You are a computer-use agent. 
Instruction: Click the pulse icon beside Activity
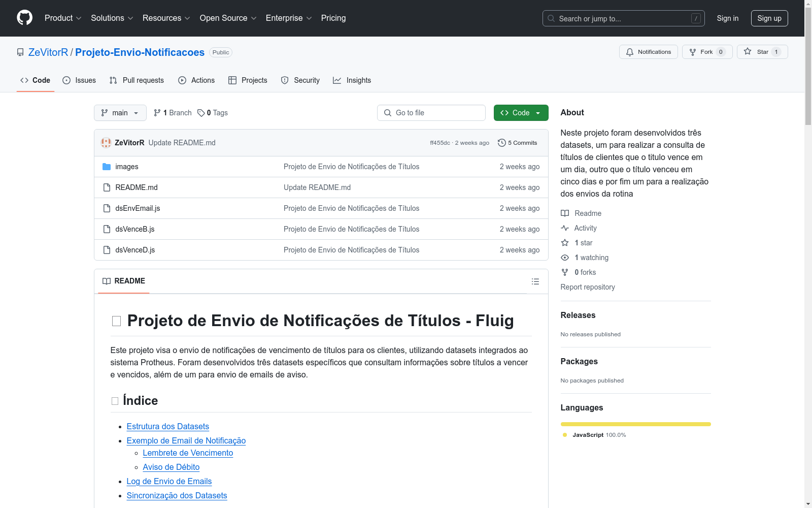tap(565, 228)
